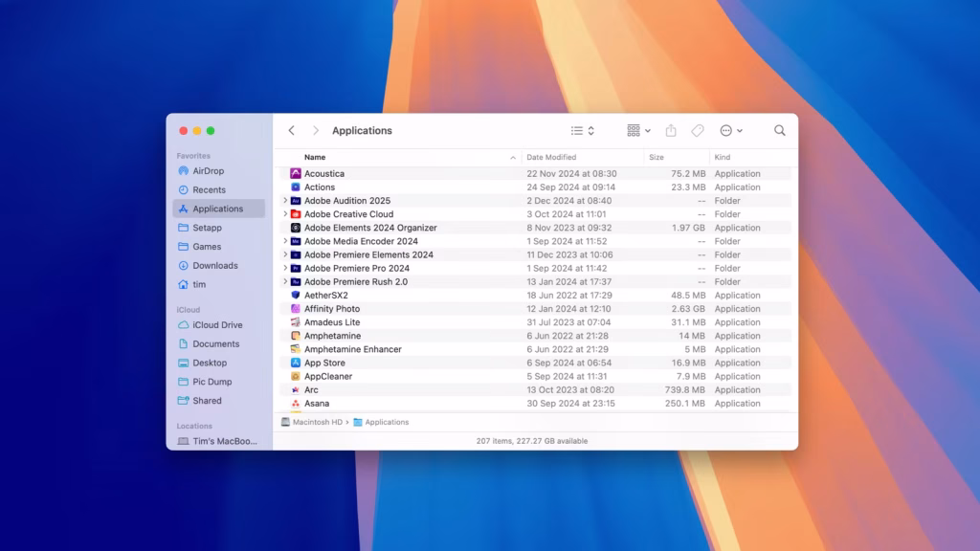Click the Arc browser app icon

(x=295, y=389)
